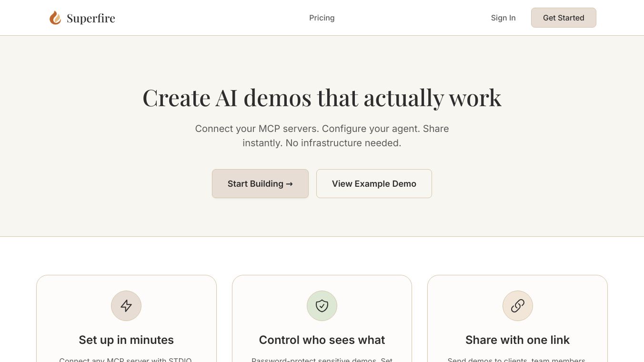This screenshot has height=362, width=644.
Task: Click the lightning bolt icon
Action: (x=126, y=306)
